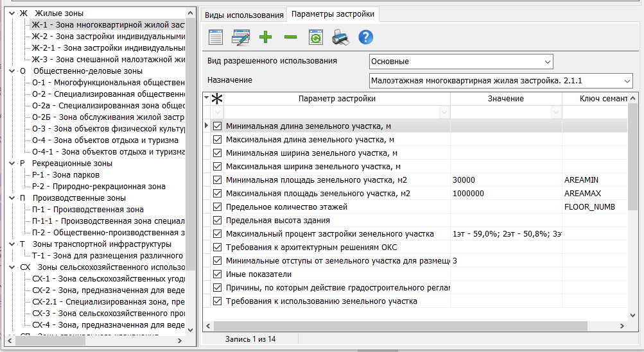Print the table using printer icon
This screenshot has height=352, width=644.
click(x=340, y=37)
